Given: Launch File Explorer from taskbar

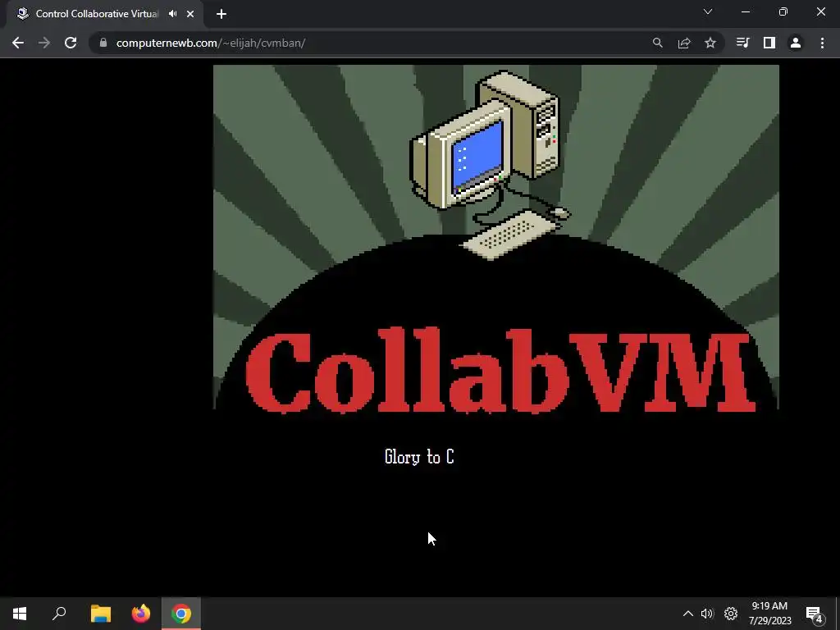Looking at the screenshot, I should point(100,614).
